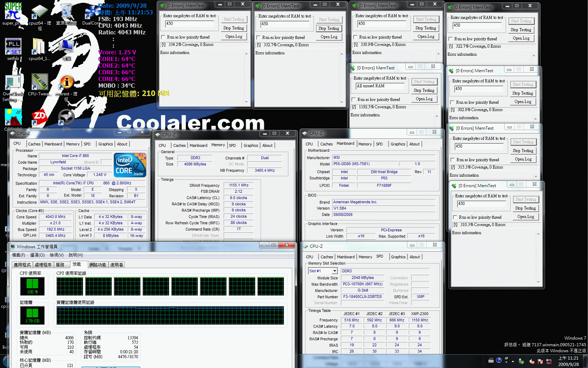
Task: Click the MemTest title icon of All unused RAM window
Action: tap(353, 68)
